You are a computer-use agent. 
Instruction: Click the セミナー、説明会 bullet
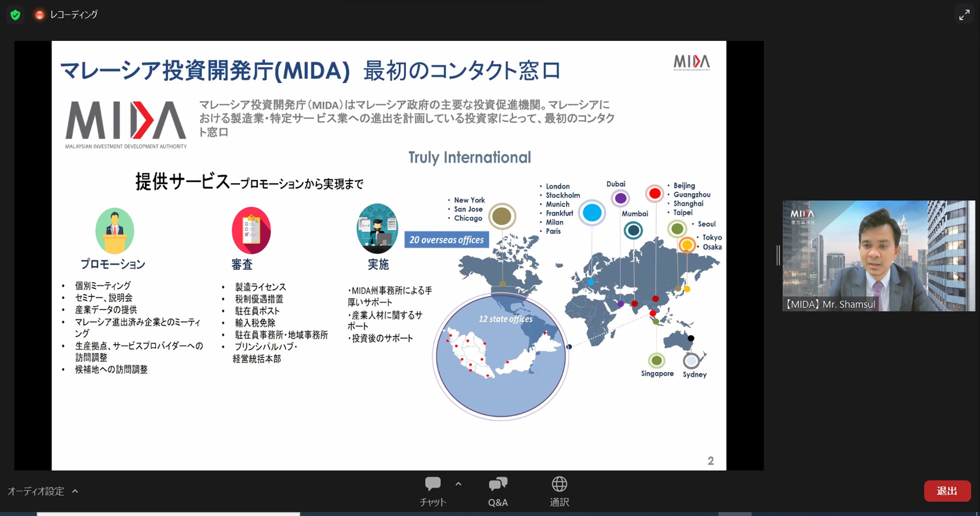[x=103, y=298]
